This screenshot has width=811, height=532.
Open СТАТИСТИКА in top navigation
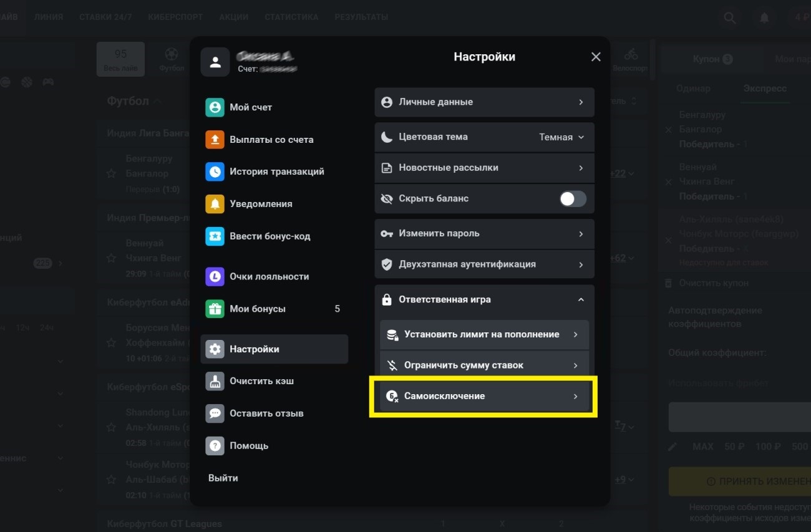click(291, 17)
